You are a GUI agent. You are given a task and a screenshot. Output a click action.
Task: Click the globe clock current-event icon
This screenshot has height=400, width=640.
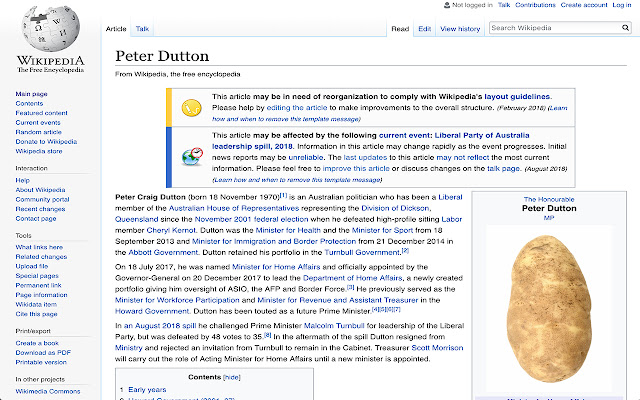click(192, 157)
